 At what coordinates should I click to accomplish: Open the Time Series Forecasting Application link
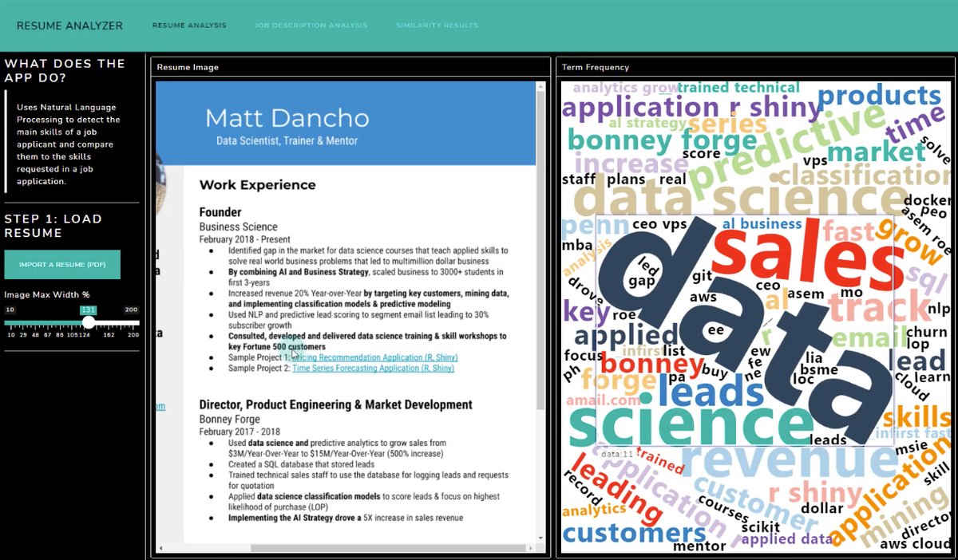[x=372, y=368]
